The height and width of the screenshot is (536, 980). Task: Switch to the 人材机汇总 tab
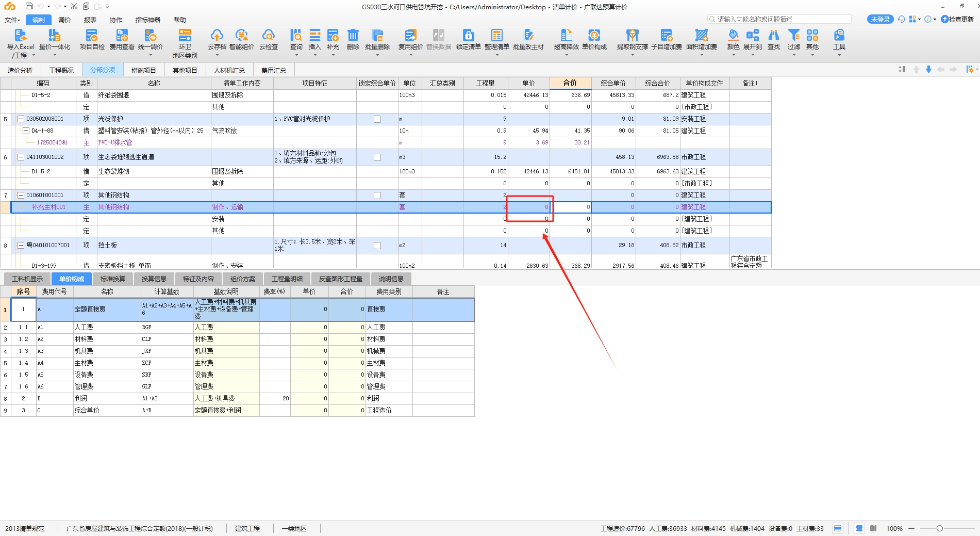(229, 70)
